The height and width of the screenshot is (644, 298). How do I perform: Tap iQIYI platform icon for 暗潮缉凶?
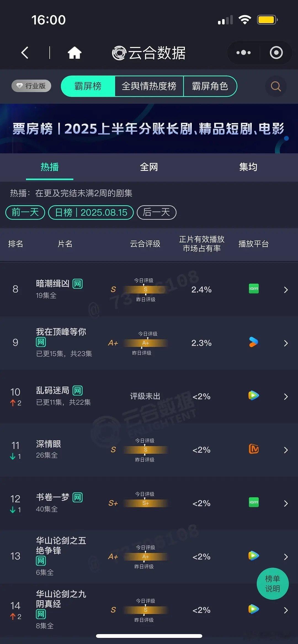click(x=254, y=289)
